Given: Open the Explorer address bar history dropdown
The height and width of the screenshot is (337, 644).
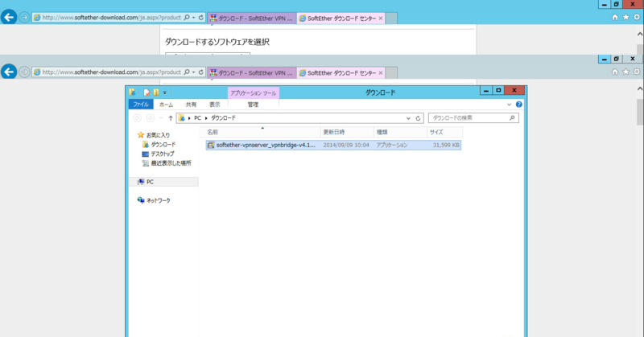Looking at the screenshot, I should pyautogui.click(x=408, y=118).
